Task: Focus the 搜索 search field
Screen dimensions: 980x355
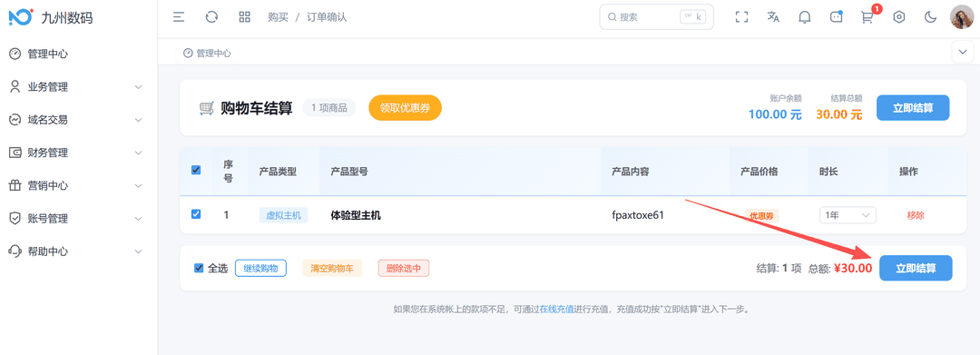Action: tap(656, 17)
